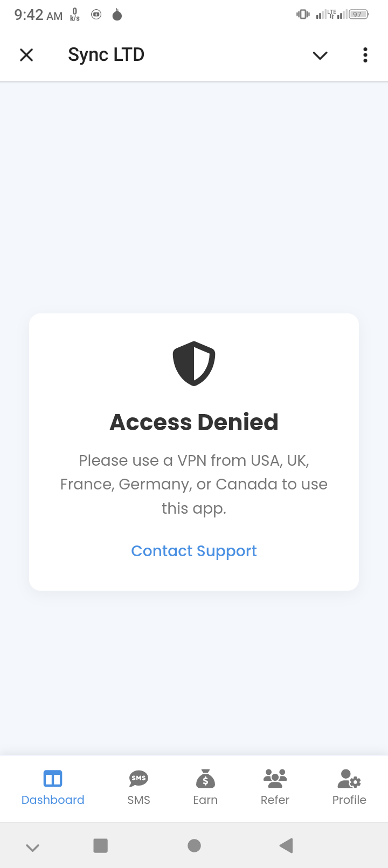Select the Earn tab label
388x868 pixels.
pos(205,800)
